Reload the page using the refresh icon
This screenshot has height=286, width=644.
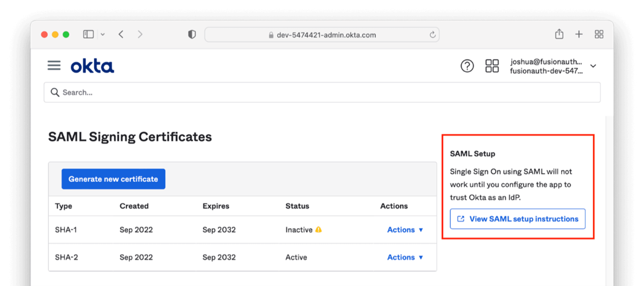pos(432,35)
